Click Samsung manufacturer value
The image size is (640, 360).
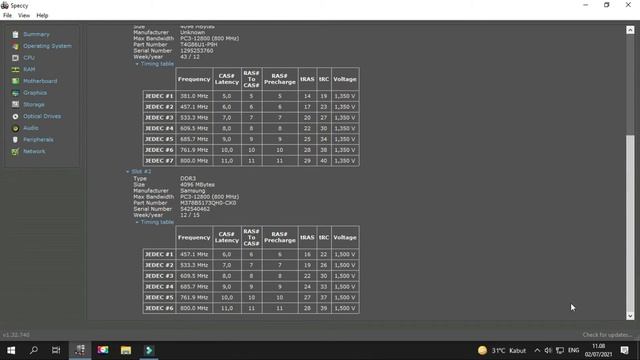[193, 191]
